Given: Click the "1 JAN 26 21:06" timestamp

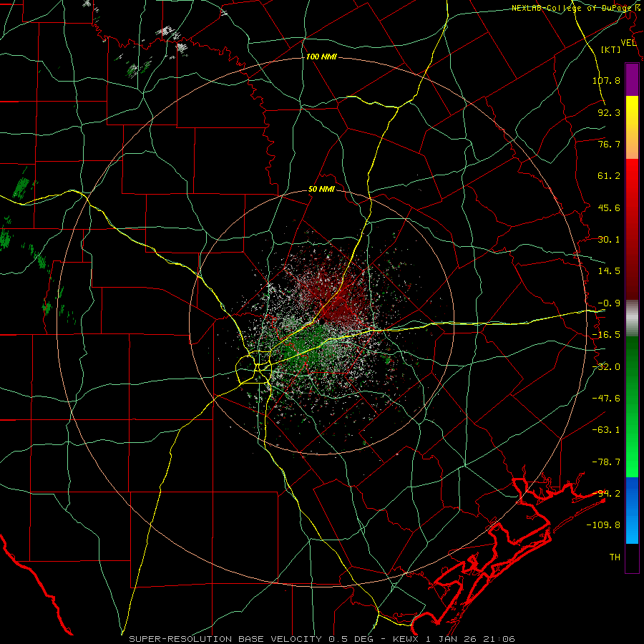Looking at the screenshot, I should pyautogui.click(x=470, y=639).
